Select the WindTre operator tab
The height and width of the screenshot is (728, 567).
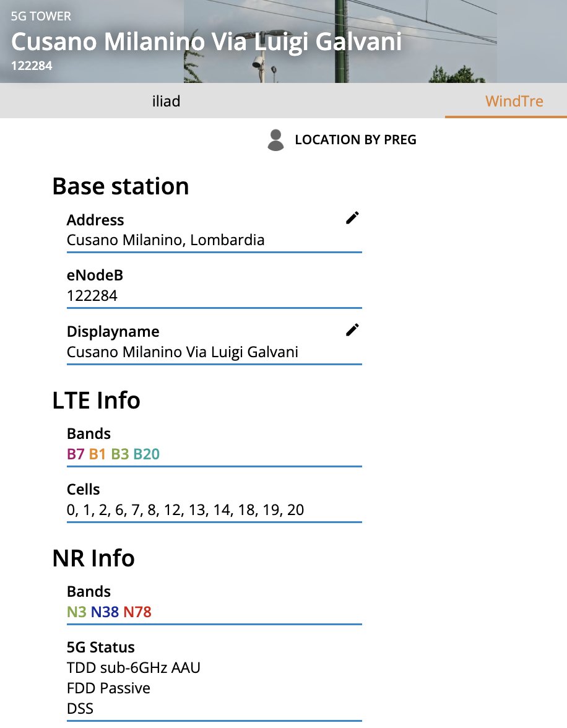pyautogui.click(x=514, y=101)
